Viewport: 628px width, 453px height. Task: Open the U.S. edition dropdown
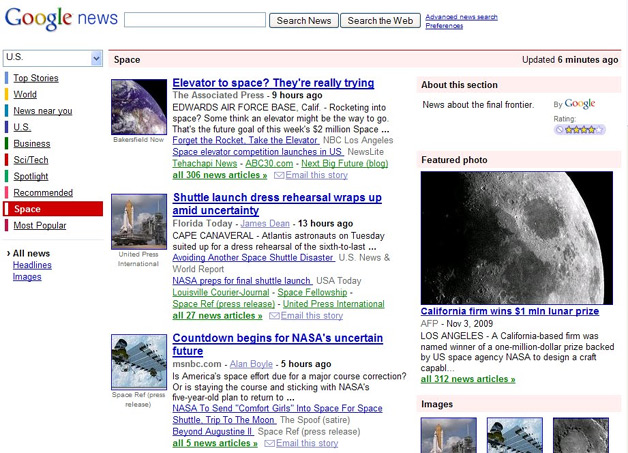pyautogui.click(x=53, y=59)
